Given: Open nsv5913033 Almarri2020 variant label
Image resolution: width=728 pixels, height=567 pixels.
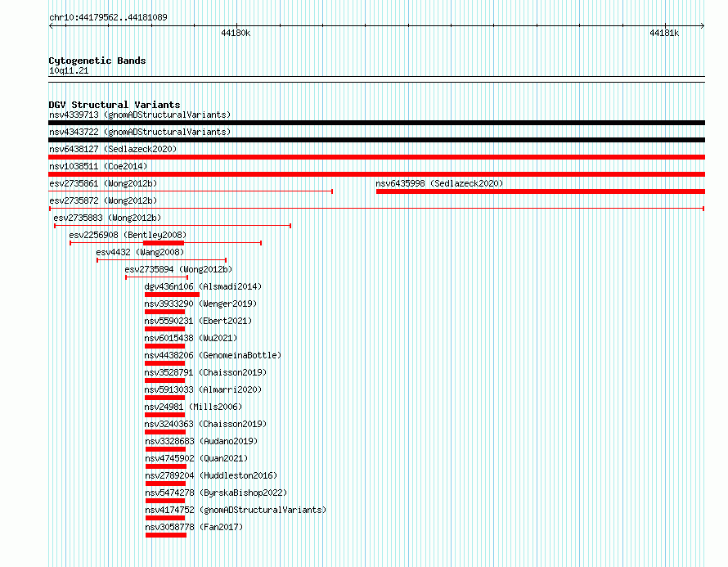Looking at the screenshot, I should tap(203, 389).
